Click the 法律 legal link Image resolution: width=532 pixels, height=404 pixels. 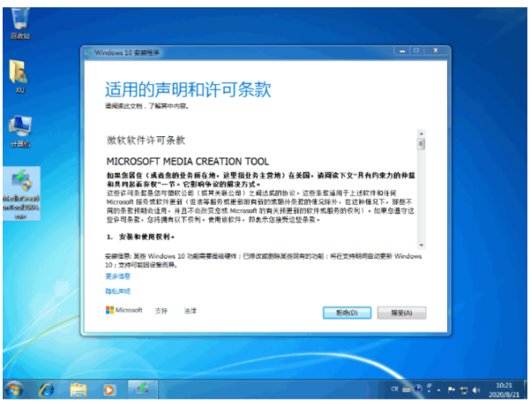(191, 310)
